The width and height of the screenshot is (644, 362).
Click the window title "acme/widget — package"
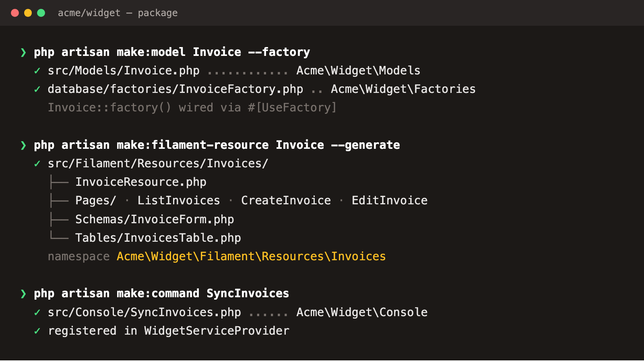pyautogui.click(x=118, y=13)
